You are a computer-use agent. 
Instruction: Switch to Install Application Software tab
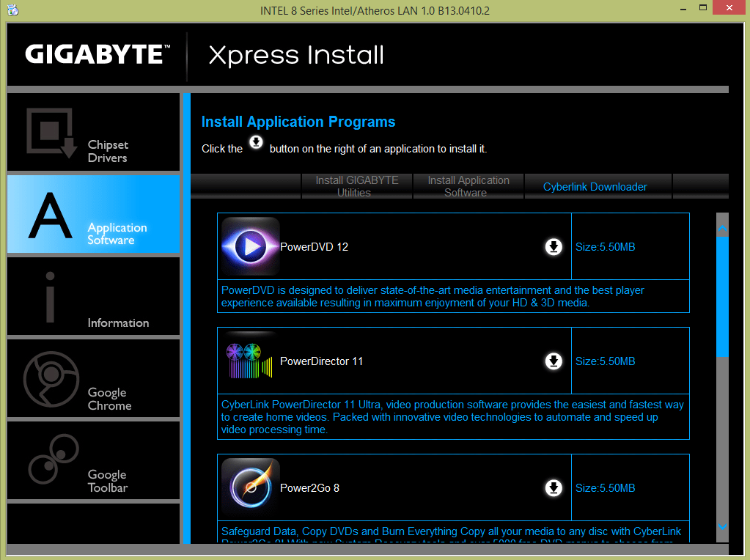click(x=468, y=186)
